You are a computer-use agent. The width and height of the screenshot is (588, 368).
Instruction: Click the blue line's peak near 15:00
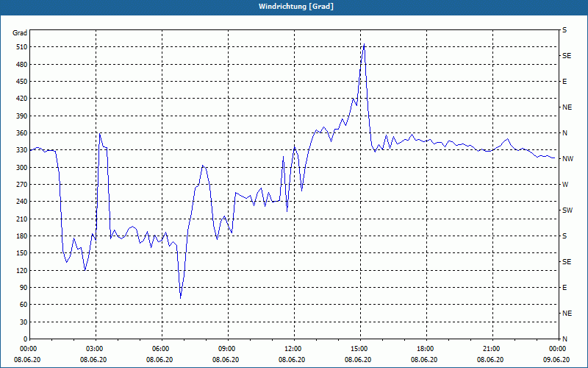[x=364, y=44]
